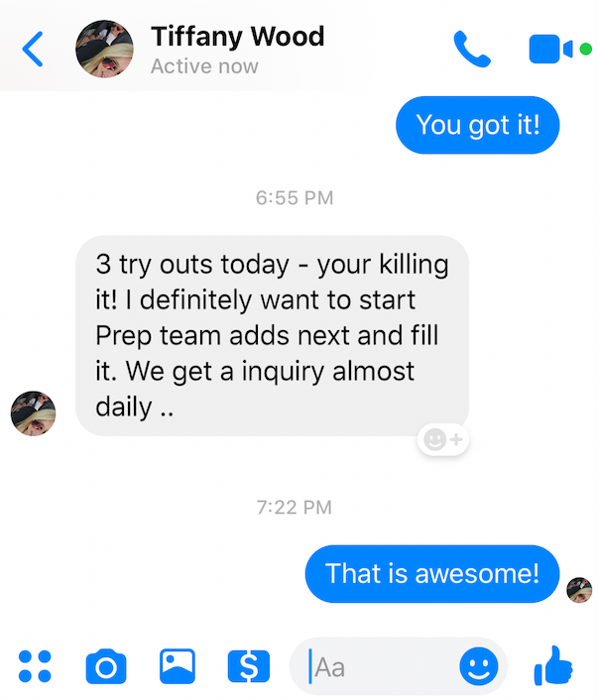The height and width of the screenshot is (700, 598).
Task: Go back using the back arrow
Action: [x=33, y=48]
